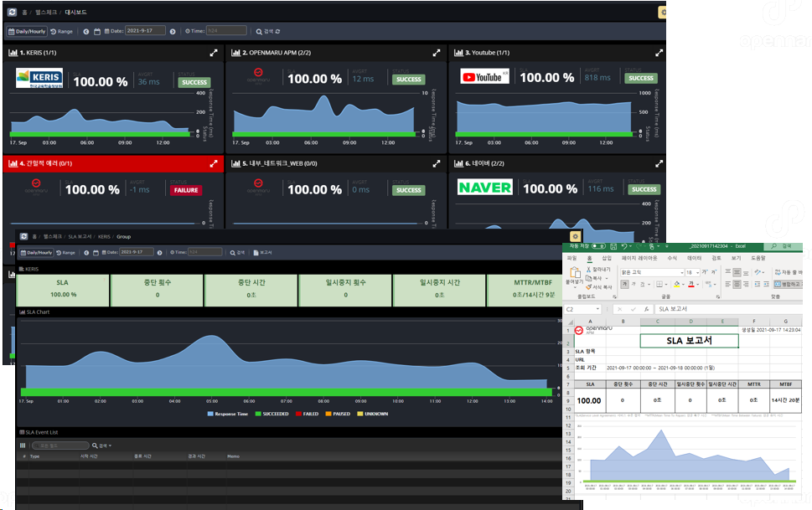This screenshot has width=812, height=510.
Task: Click the 보고서 button in SLA toolbar
Action: (263, 251)
